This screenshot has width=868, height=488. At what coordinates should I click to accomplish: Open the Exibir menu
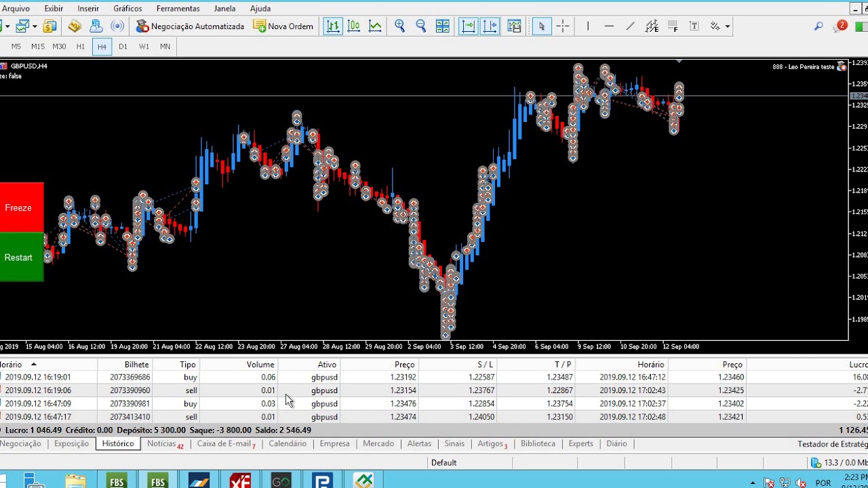[54, 9]
